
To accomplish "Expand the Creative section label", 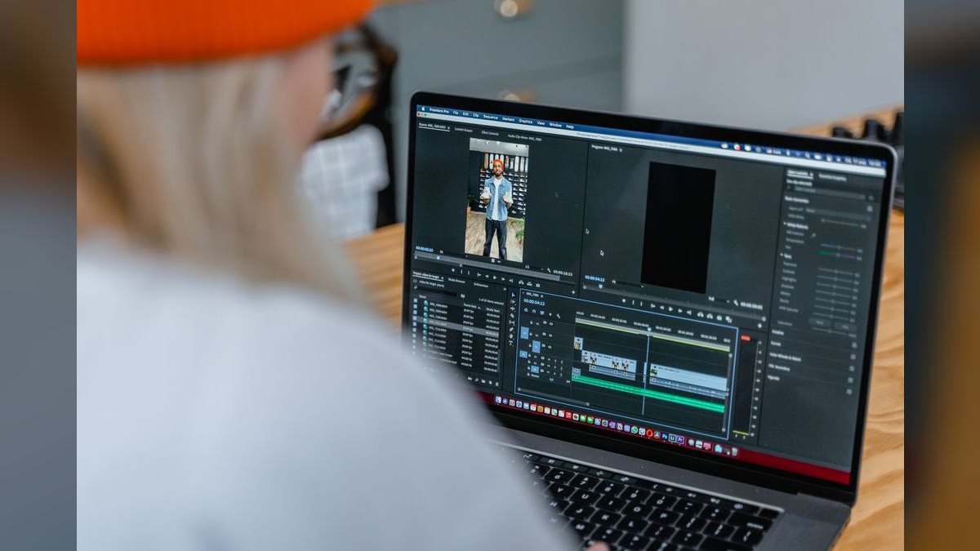I will coord(777,332).
